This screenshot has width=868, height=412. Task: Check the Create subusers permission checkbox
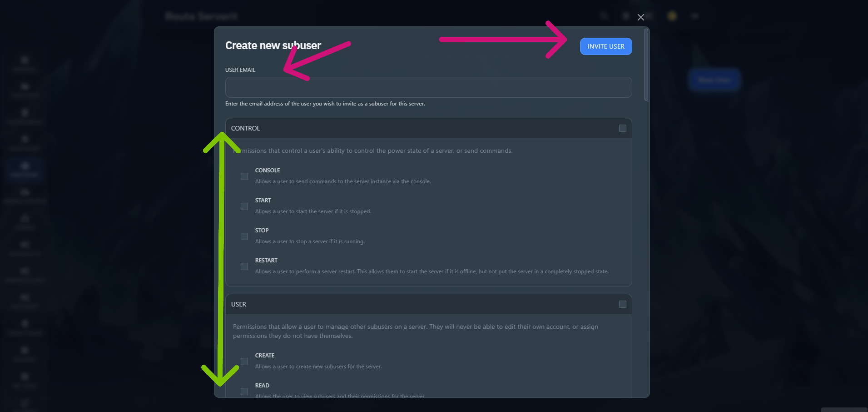[x=244, y=362]
